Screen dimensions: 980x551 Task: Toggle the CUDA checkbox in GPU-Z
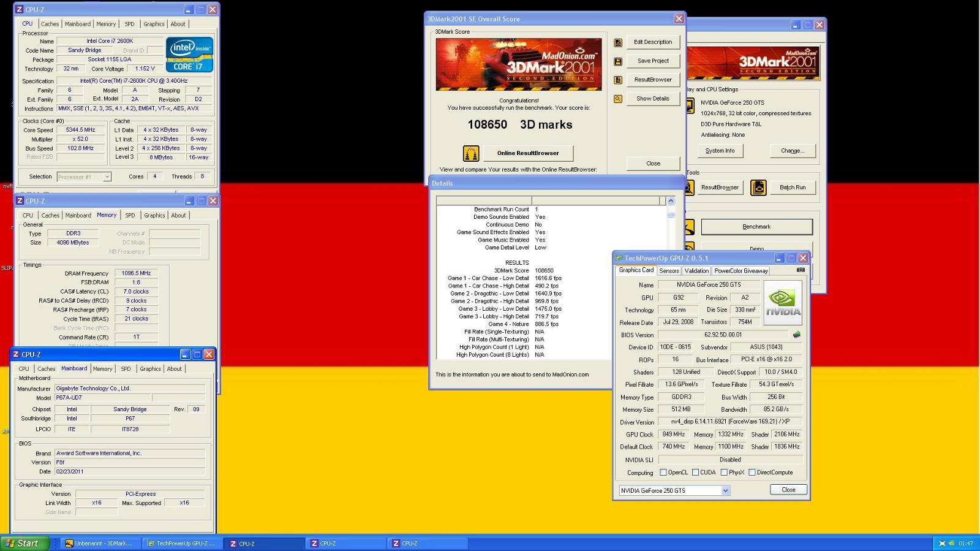pos(695,473)
